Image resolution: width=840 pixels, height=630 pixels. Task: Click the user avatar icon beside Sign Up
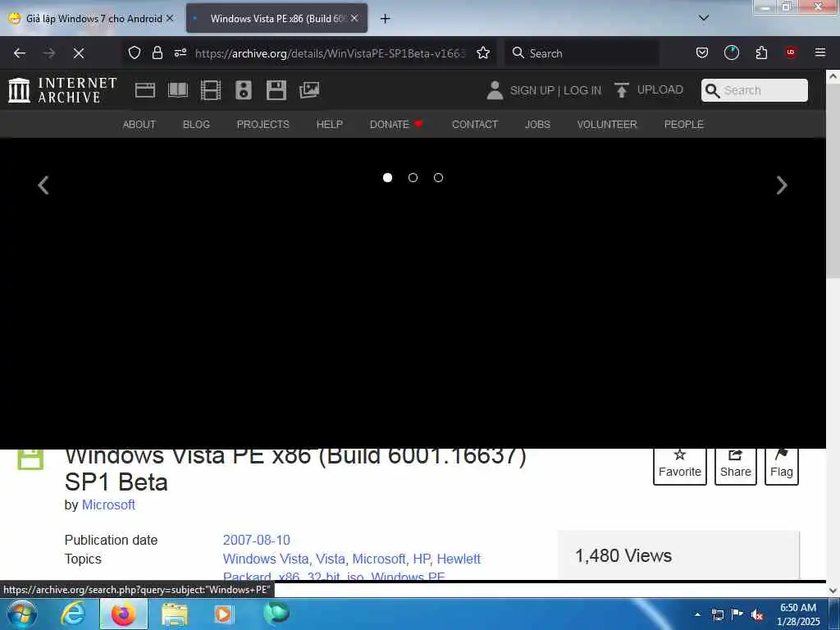[x=495, y=90]
